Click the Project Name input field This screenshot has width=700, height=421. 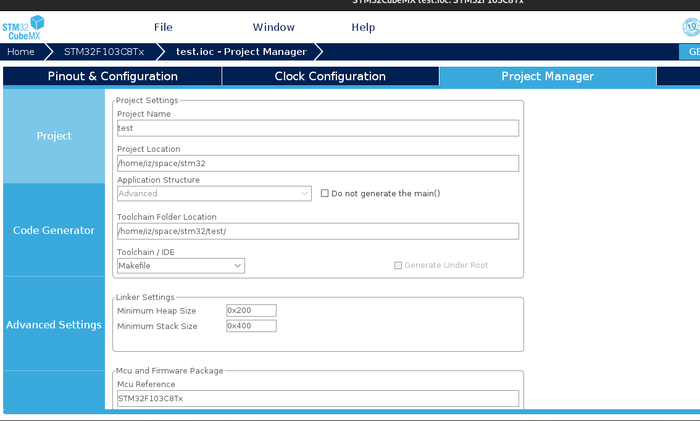[x=318, y=128]
